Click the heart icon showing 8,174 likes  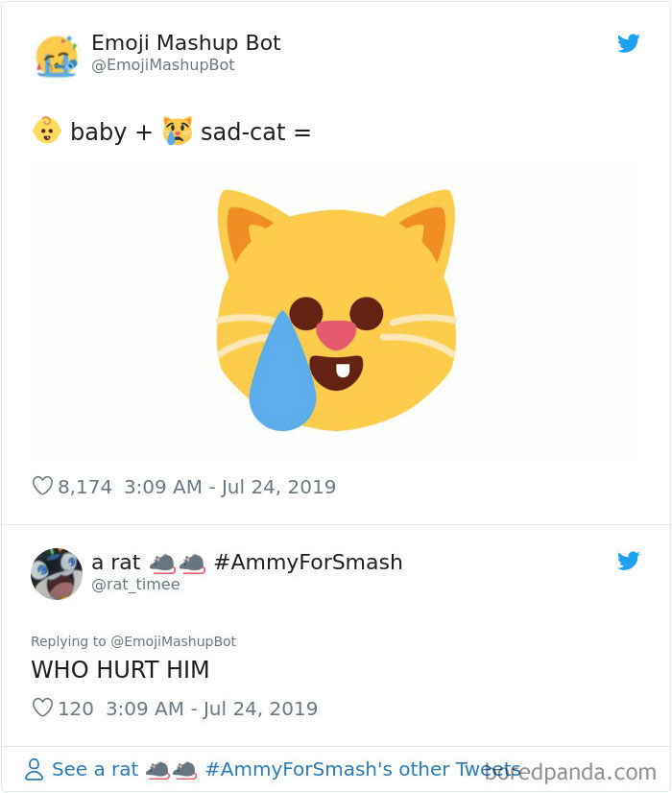(42, 487)
